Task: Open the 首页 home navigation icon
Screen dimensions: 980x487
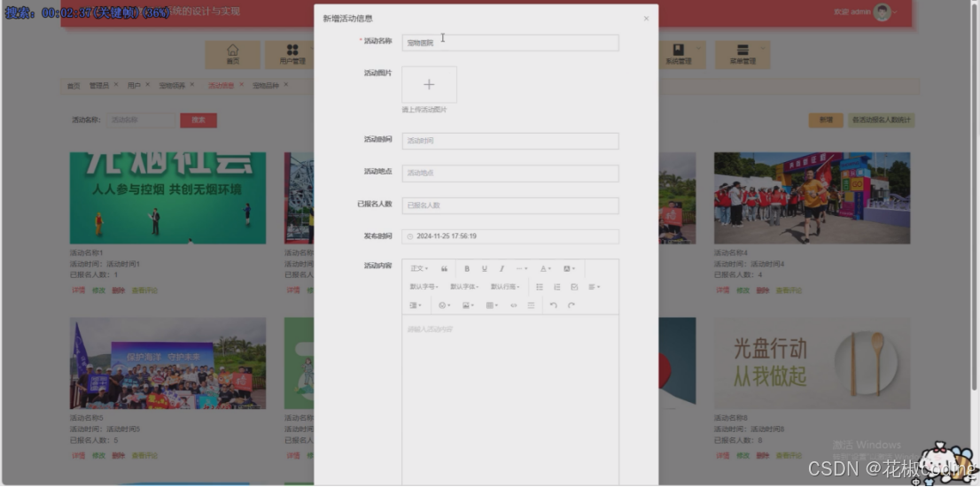Action: (x=232, y=55)
